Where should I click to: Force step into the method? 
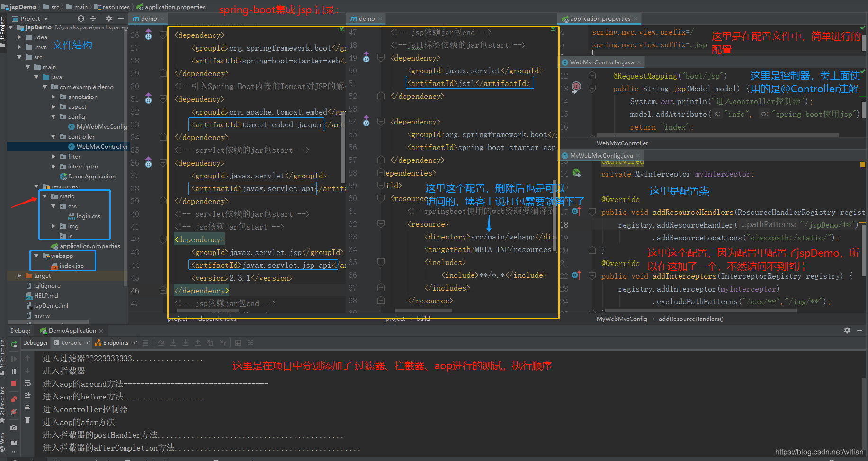[186, 343]
